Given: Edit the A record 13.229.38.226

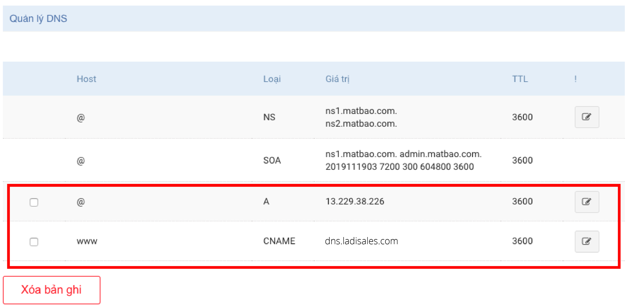Looking at the screenshot, I should [586, 202].
